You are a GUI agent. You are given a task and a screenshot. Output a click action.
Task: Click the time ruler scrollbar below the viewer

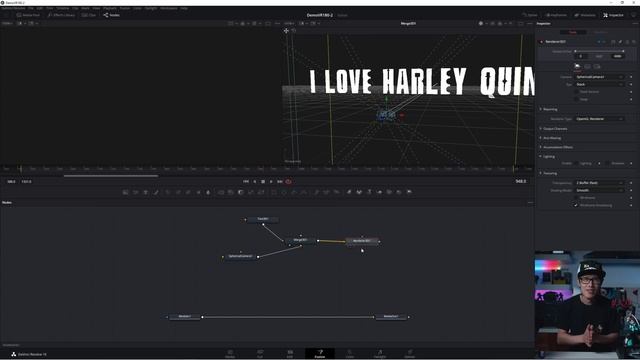[111, 176]
